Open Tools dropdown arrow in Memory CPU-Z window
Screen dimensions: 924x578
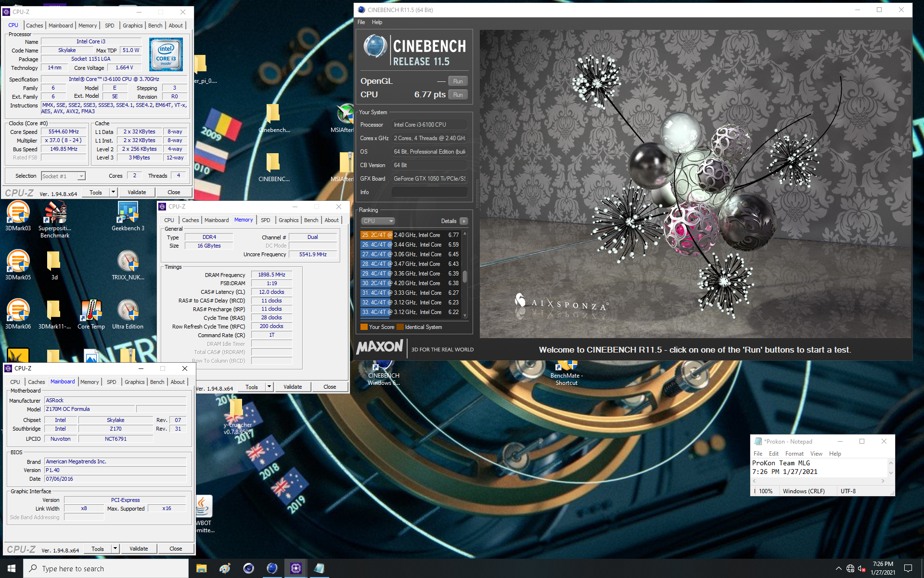coord(269,387)
